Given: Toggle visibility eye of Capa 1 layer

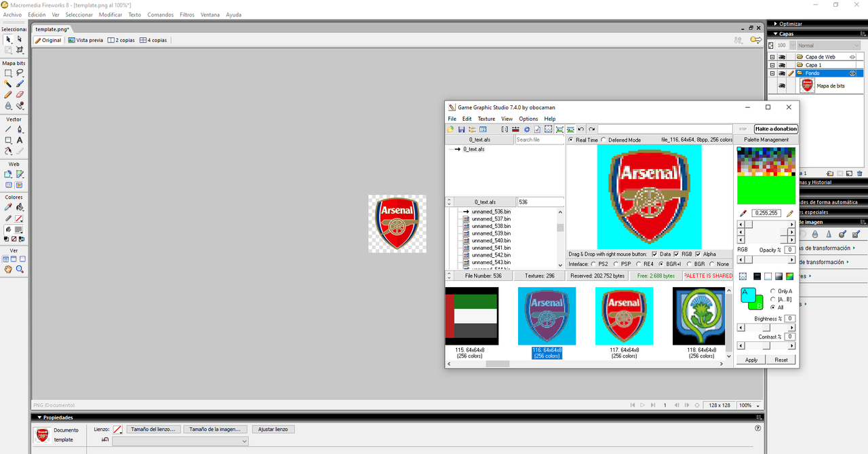Looking at the screenshot, I should pyautogui.click(x=781, y=65).
